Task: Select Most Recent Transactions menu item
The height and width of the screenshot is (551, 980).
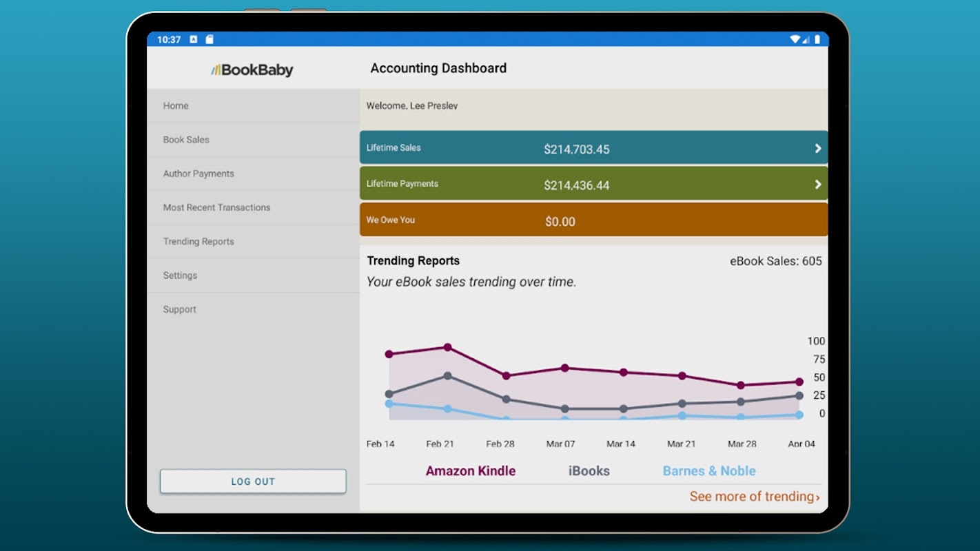Action: tap(253, 207)
